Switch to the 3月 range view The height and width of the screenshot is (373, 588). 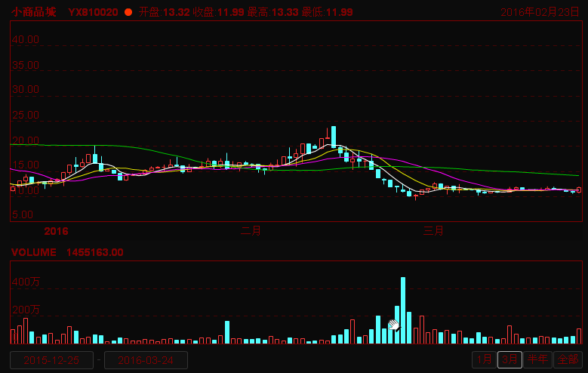click(510, 359)
